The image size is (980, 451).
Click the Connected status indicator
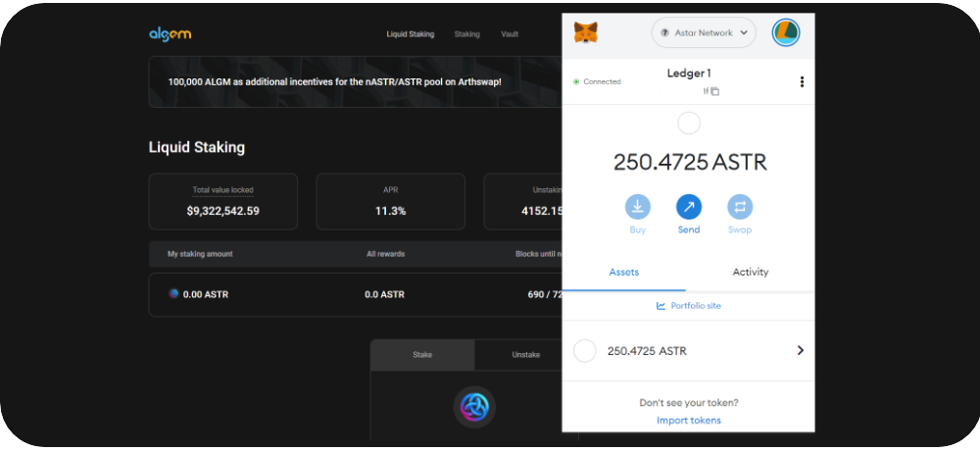pyautogui.click(x=597, y=81)
